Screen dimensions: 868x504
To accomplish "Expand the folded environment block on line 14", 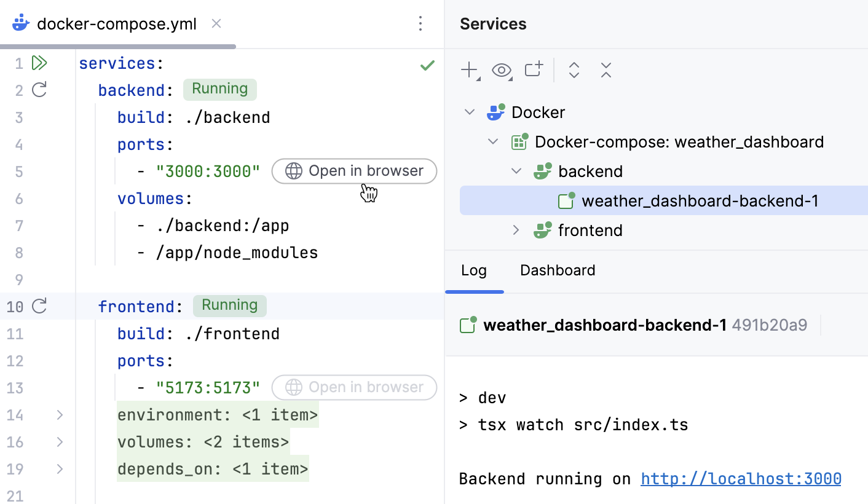I will [x=60, y=415].
